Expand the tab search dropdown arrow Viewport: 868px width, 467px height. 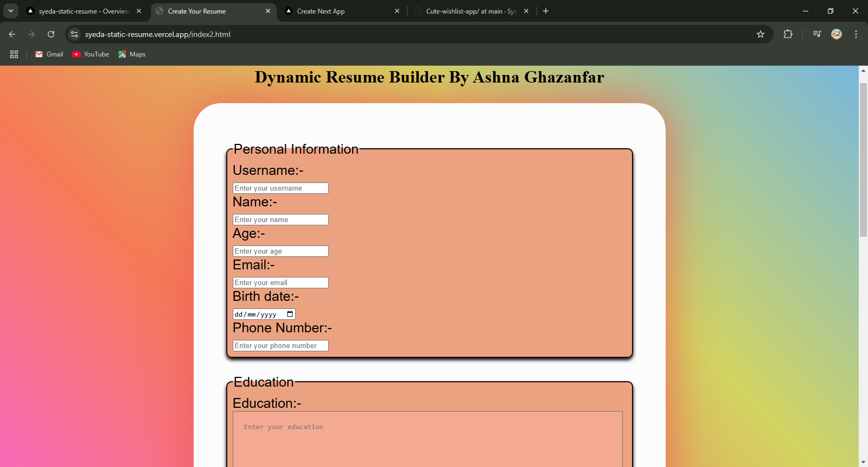10,11
